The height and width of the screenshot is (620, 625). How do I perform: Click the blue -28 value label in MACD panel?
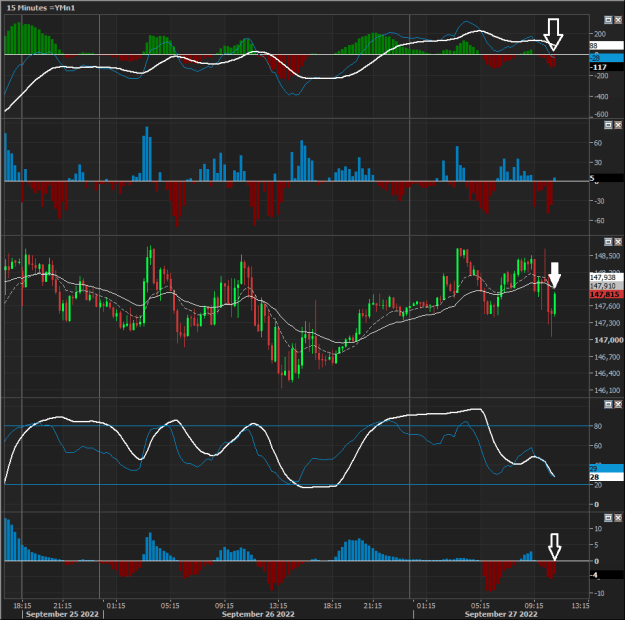(606, 58)
